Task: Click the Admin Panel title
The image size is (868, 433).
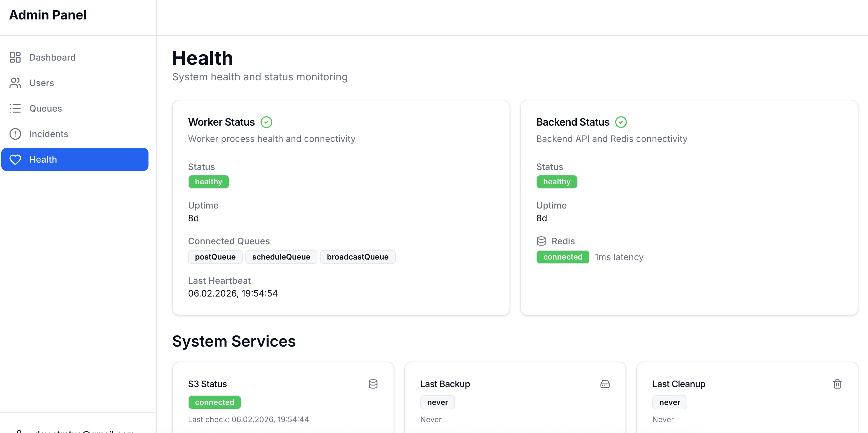Action: pyautogui.click(x=47, y=15)
